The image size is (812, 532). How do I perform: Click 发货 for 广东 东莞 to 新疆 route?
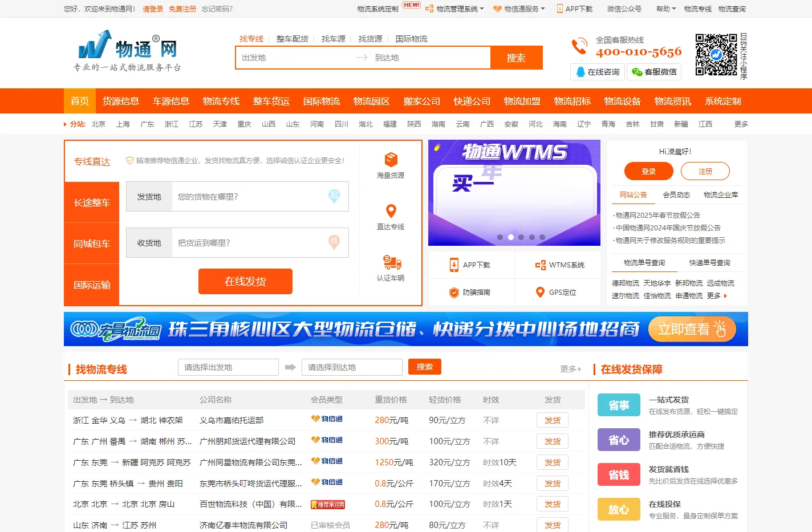pos(553,462)
